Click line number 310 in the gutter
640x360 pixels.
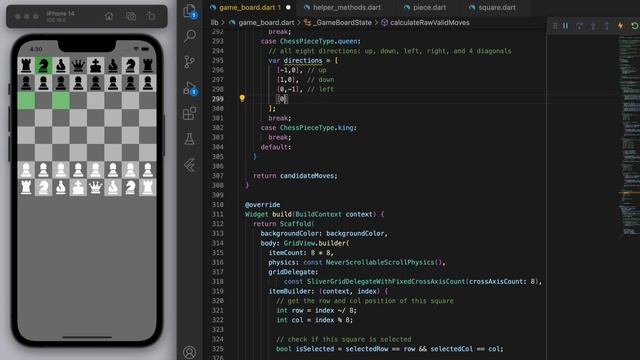click(218, 204)
